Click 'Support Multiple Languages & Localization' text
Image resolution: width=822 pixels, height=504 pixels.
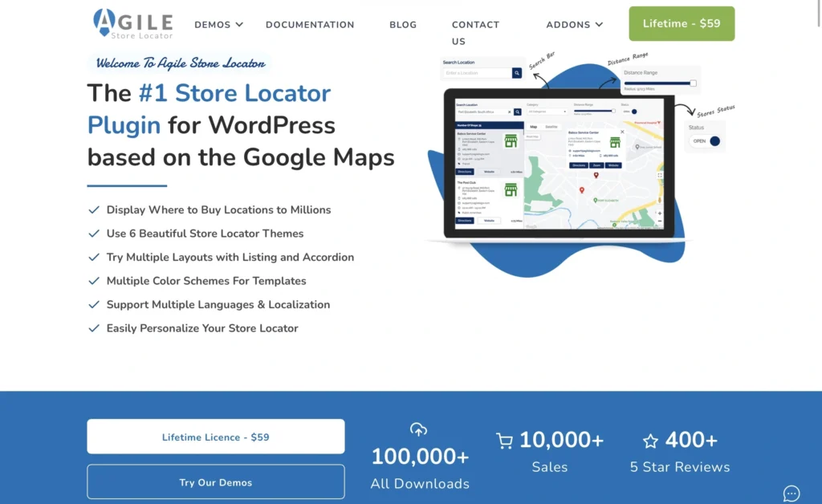click(218, 304)
